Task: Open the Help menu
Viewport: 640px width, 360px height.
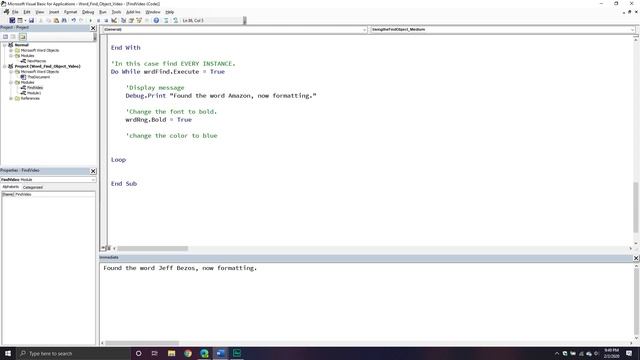Action: 170,12
